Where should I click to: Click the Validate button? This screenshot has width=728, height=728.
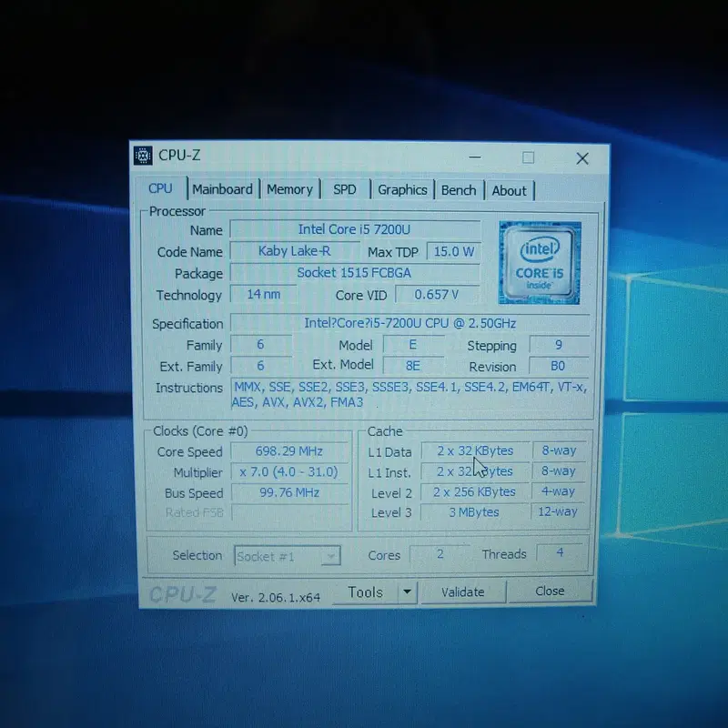click(463, 592)
